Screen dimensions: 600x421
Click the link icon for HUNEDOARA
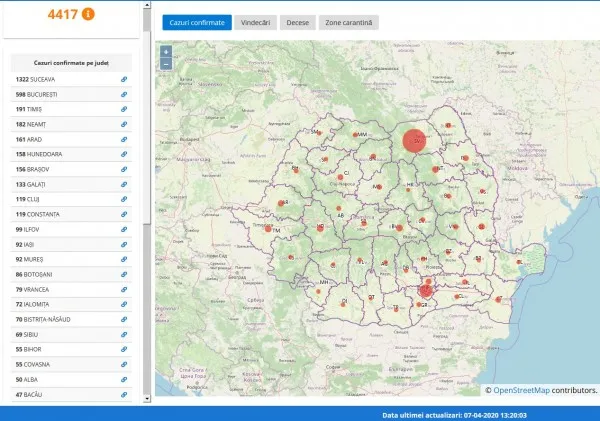click(x=124, y=154)
